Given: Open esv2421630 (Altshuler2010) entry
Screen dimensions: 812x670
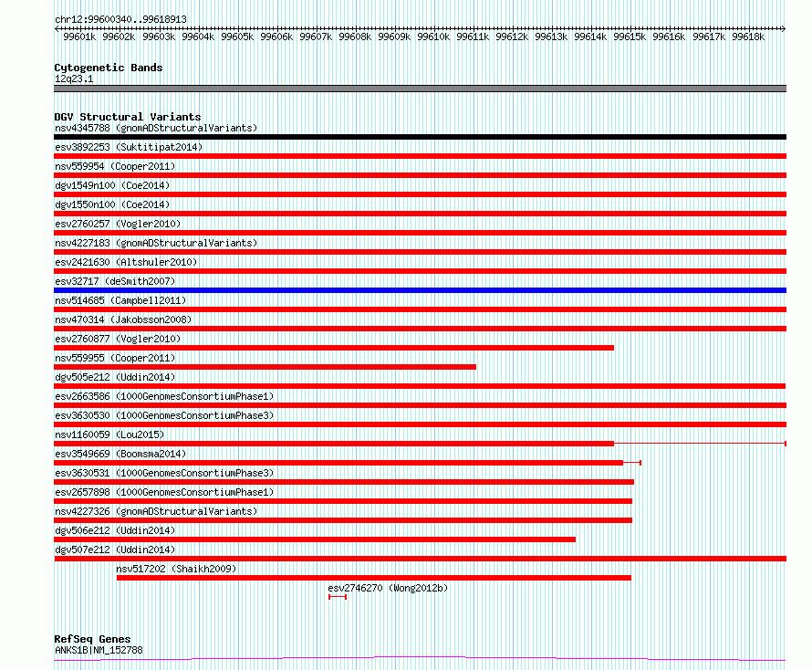Looking at the screenshot, I should (126, 262).
